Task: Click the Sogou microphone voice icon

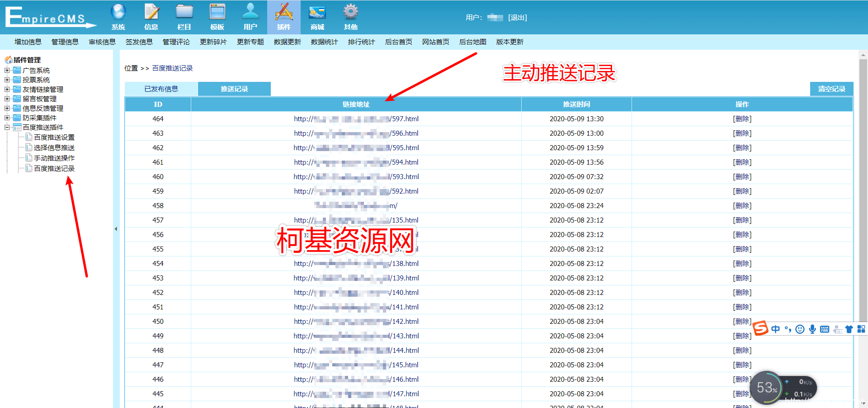Action: point(812,329)
